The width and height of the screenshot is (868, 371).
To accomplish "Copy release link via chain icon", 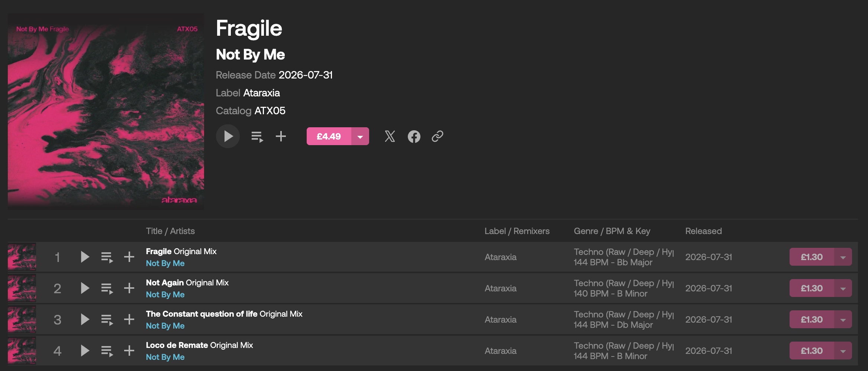I will pos(438,136).
